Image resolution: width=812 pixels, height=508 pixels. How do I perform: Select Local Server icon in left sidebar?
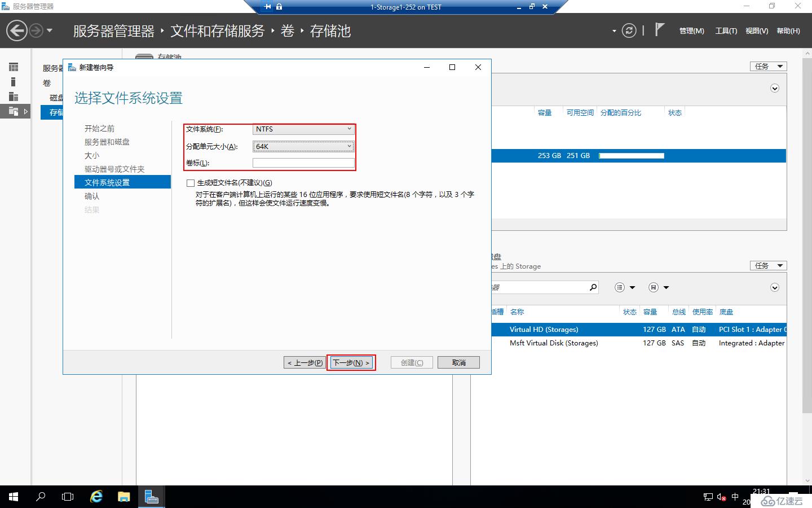(x=14, y=82)
